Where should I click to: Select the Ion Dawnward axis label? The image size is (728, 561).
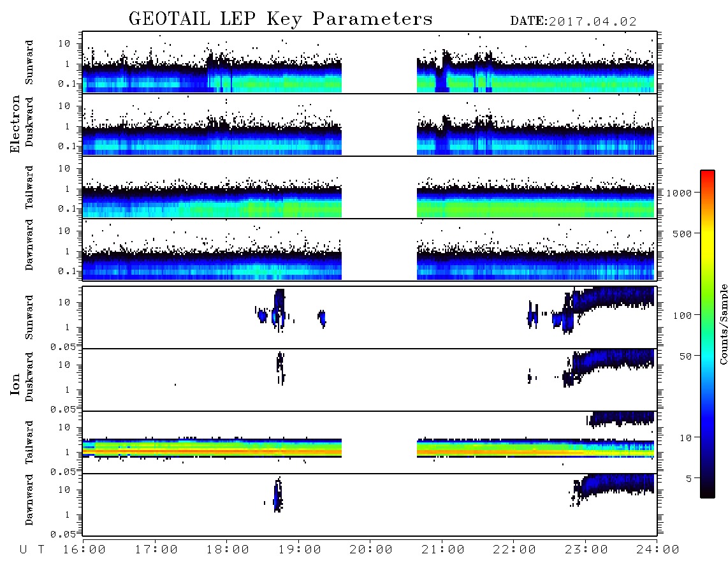click(29, 499)
